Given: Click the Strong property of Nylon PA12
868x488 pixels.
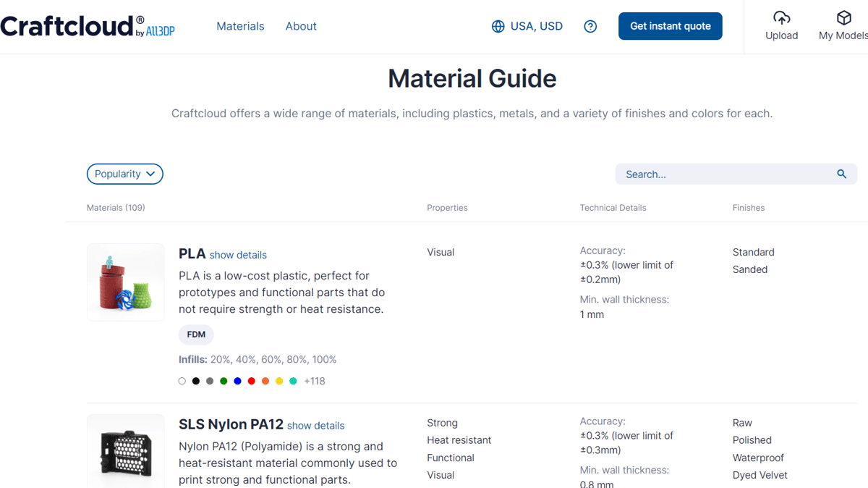Looking at the screenshot, I should [442, 423].
